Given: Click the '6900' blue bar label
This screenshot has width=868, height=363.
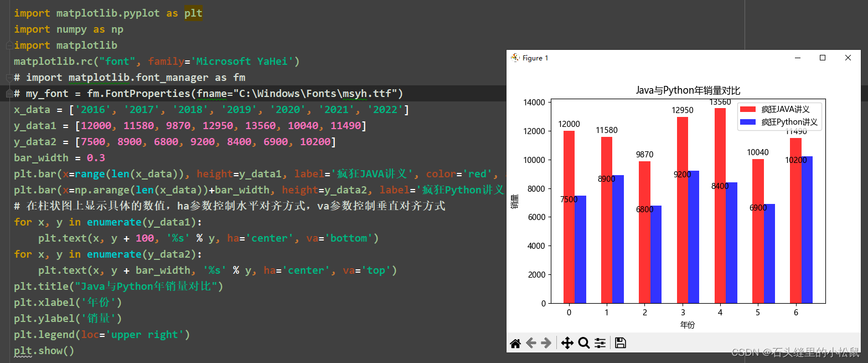Looking at the screenshot, I should tap(758, 208).
